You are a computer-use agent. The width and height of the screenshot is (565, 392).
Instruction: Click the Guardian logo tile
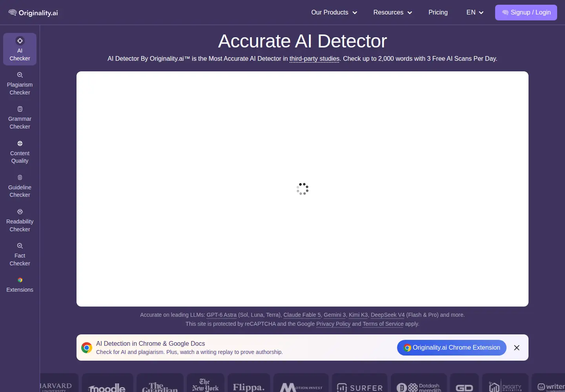pos(160,383)
